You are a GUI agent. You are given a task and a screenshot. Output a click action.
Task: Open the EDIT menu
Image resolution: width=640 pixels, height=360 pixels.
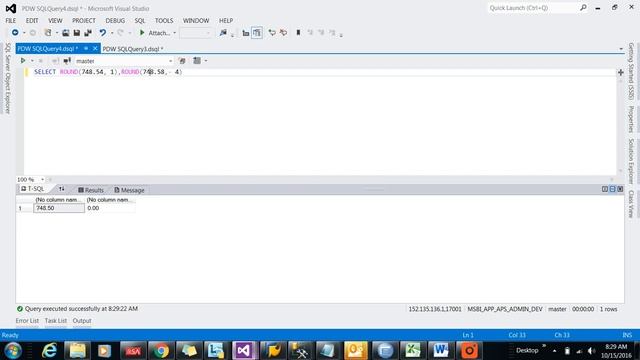32,20
